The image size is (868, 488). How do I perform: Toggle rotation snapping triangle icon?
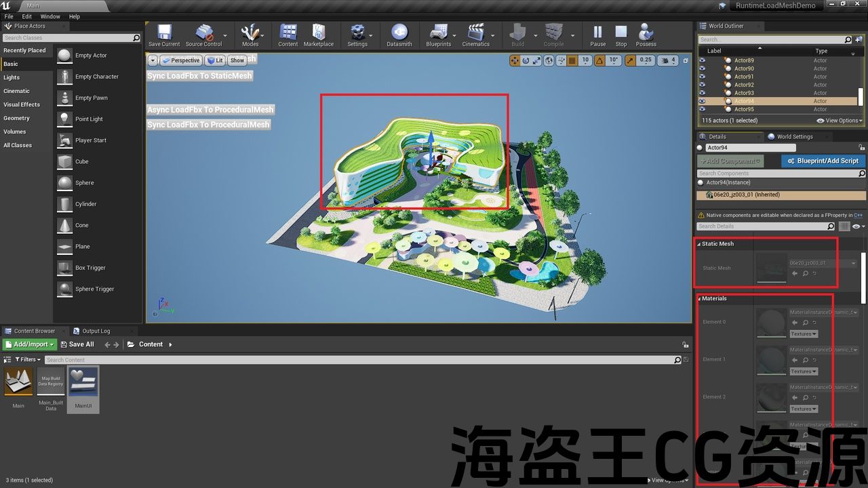coord(600,60)
